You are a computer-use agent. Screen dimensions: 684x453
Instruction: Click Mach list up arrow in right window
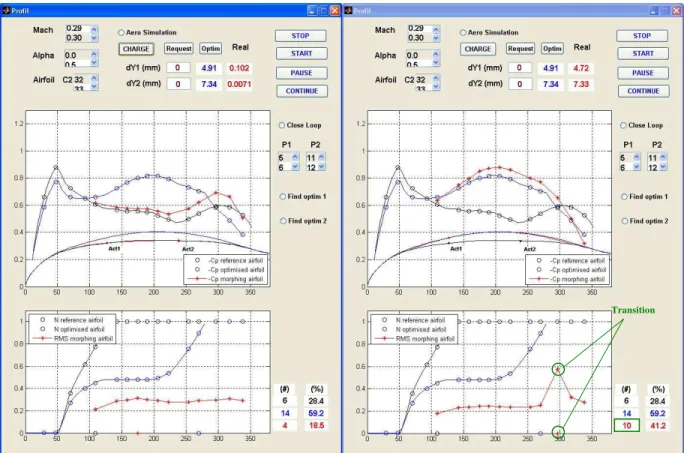(x=436, y=29)
